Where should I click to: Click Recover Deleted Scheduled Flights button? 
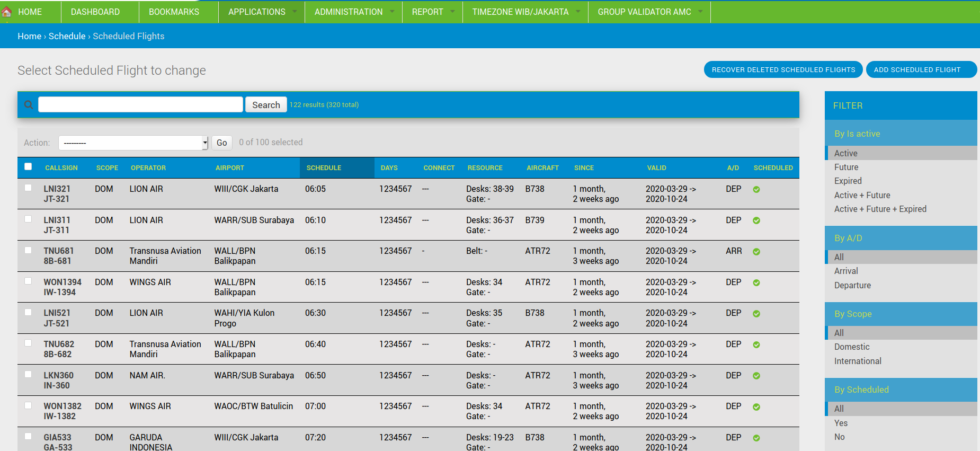[x=783, y=69]
